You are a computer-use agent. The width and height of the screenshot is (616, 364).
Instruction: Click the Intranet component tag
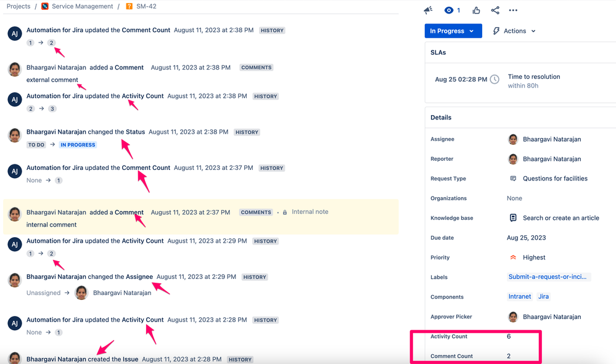[519, 296]
